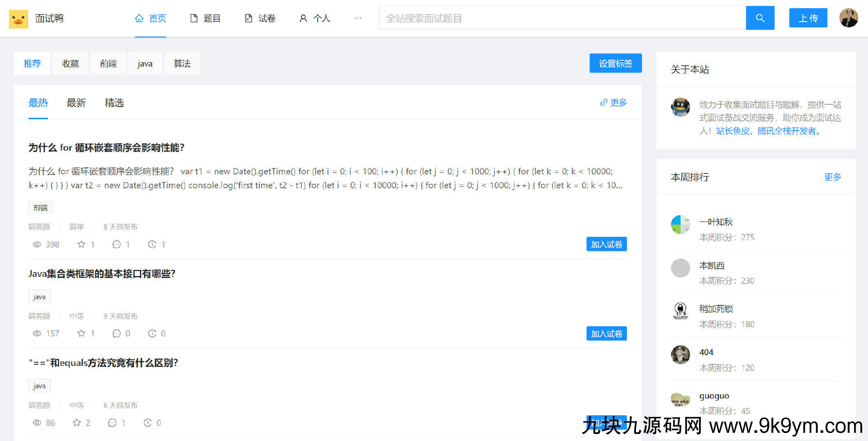Select the 前端 tag filter
The width and height of the screenshot is (868, 441).
tap(108, 63)
